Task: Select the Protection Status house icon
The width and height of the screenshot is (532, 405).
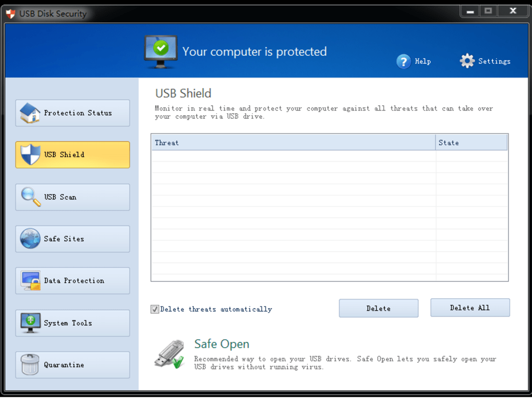Action: click(30, 113)
